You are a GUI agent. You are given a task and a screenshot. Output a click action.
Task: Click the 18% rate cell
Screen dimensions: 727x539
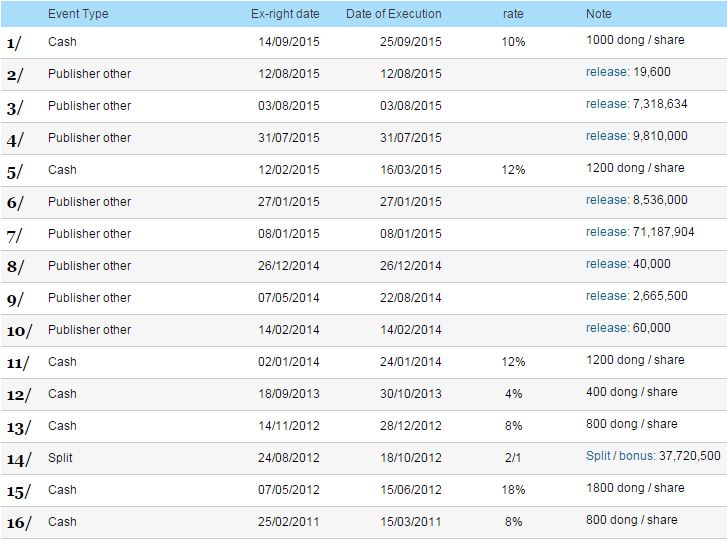tap(513, 489)
